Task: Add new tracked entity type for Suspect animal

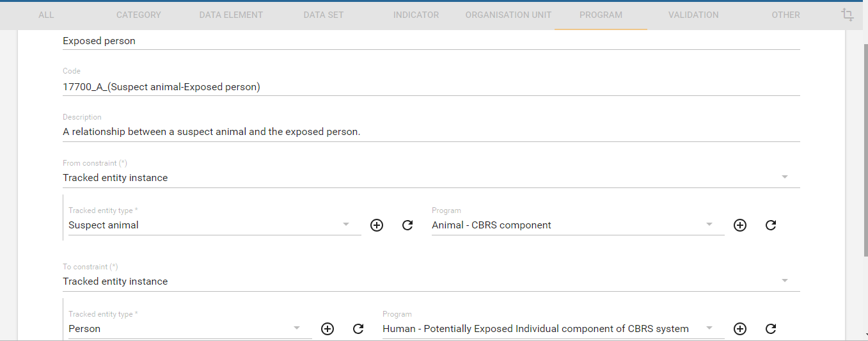Action: [x=377, y=225]
